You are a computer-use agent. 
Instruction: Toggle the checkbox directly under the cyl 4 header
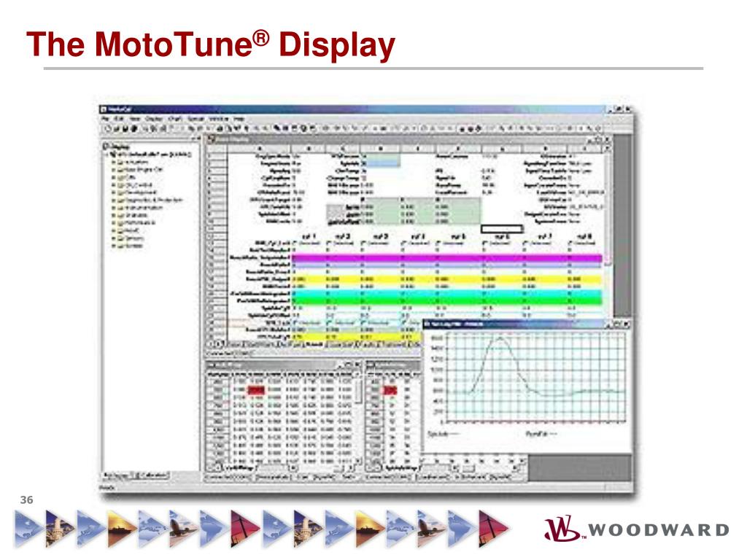coord(403,243)
